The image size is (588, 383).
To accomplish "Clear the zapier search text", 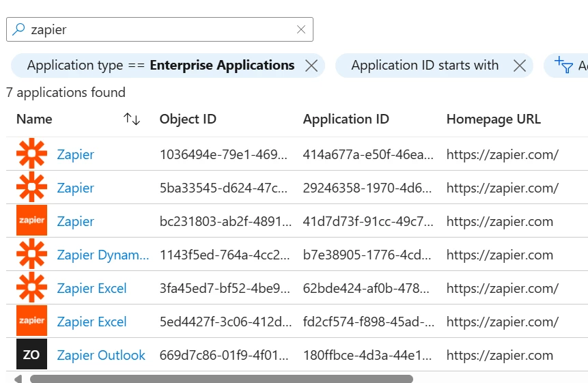I will pos(300,29).
